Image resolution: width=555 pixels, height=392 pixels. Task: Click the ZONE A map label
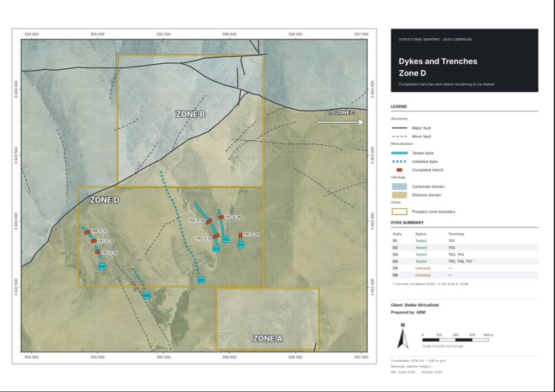pos(268,339)
